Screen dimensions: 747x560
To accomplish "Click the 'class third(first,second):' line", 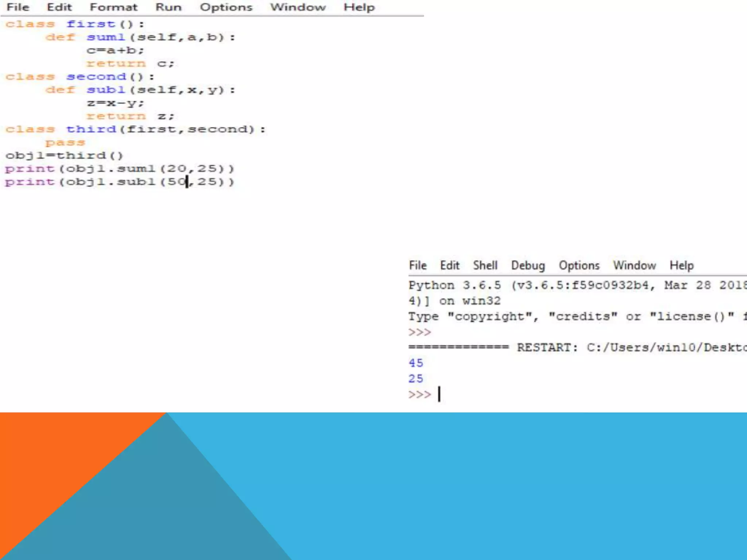I will coord(135,129).
